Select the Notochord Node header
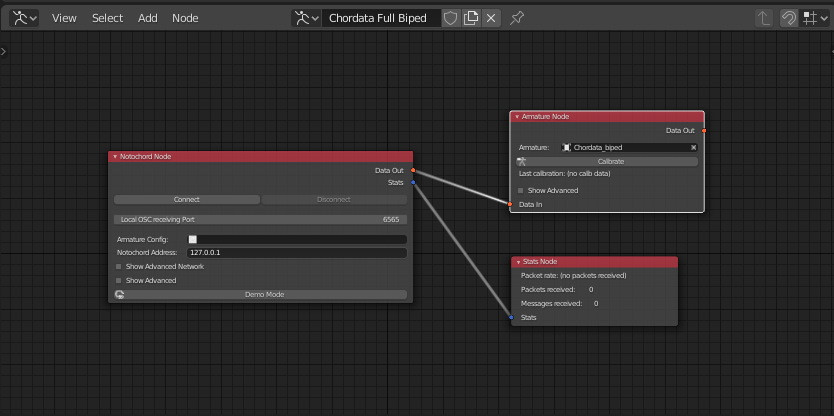Viewport: 834px width, 416px height. point(260,157)
